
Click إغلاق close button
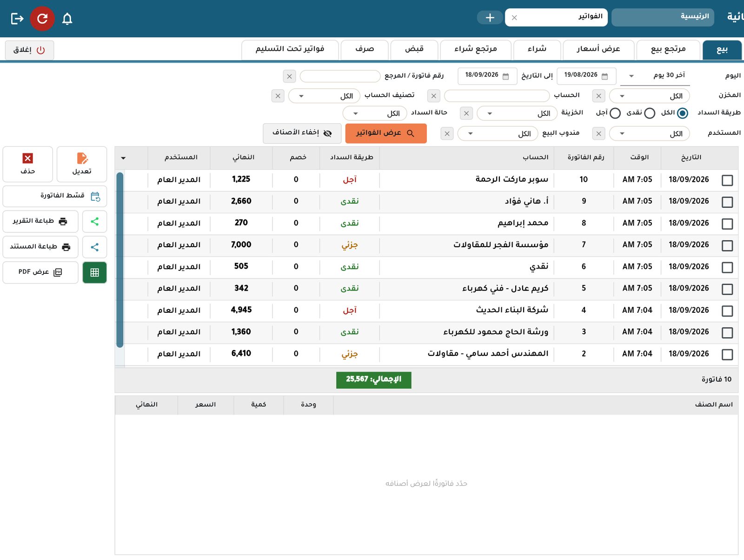click(29, 50)
